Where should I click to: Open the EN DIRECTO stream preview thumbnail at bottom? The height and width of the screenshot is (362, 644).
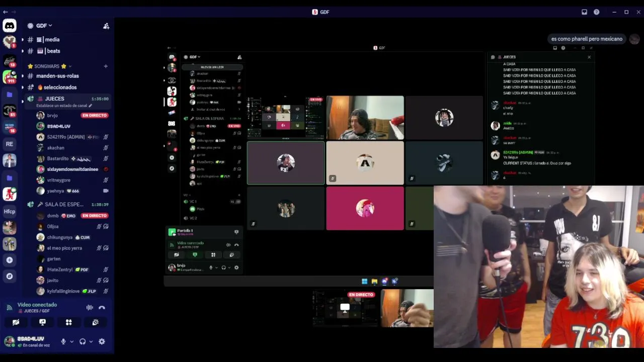345,308
